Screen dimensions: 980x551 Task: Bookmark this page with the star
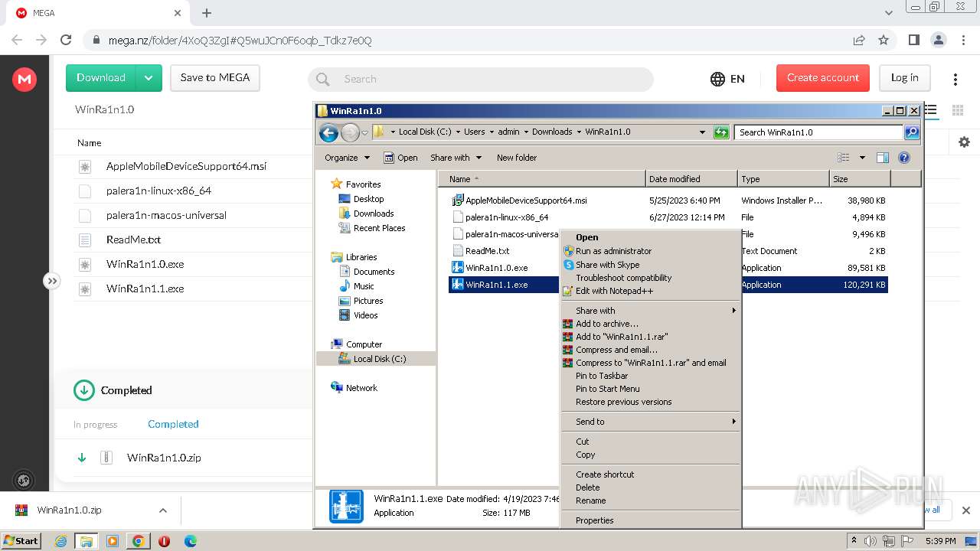click(x=884, y=40)
